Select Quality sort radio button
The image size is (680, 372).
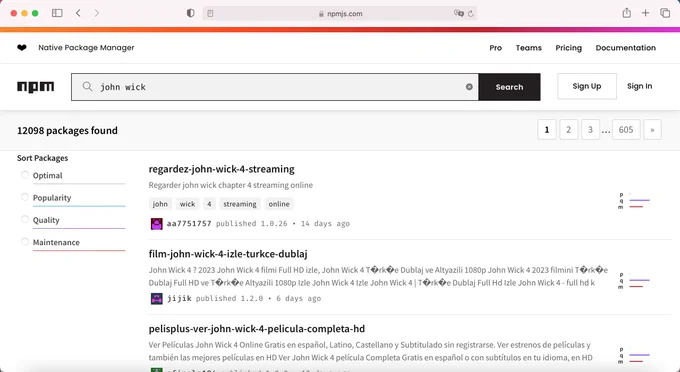pos(25,219)
